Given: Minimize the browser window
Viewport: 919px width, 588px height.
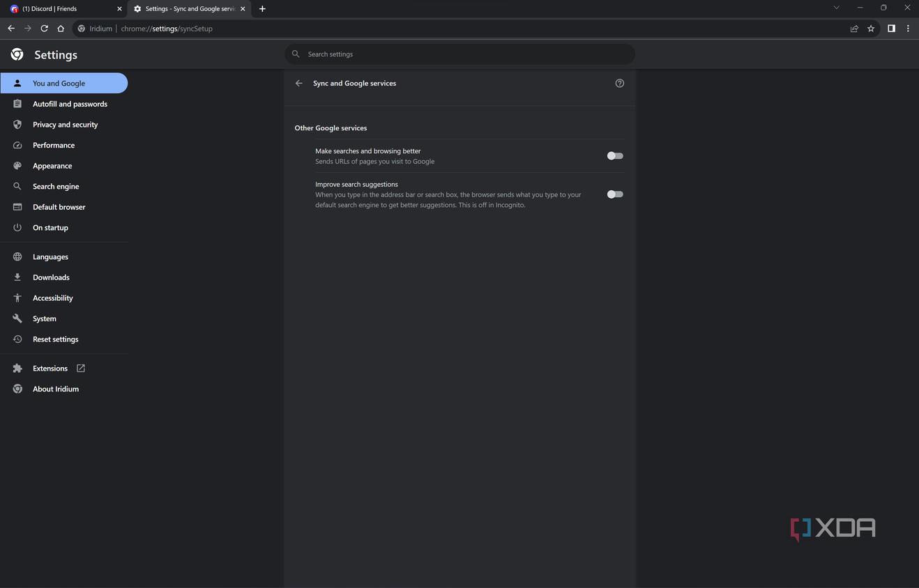Looking at the screenshot, I should click(x=860, y=8).
